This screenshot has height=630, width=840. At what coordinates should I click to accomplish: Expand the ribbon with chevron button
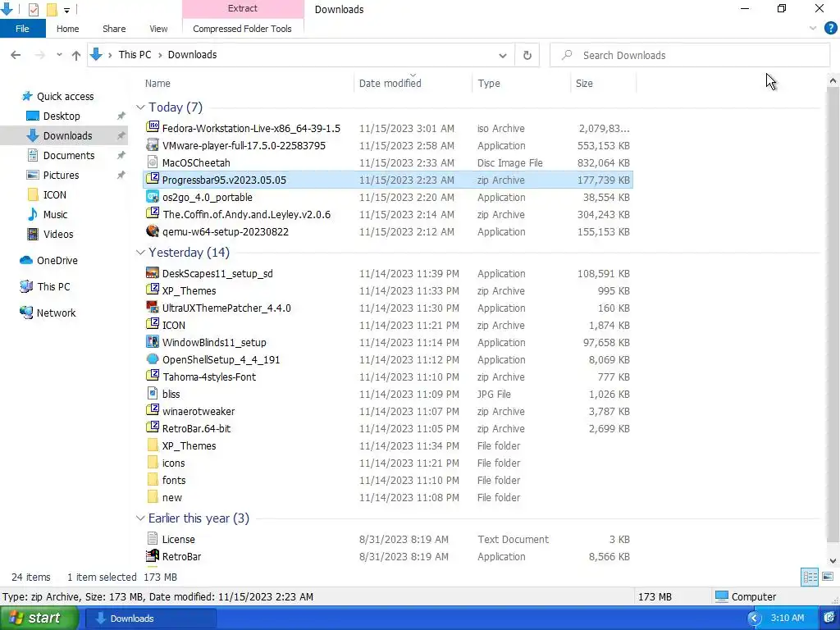(813, 29)
